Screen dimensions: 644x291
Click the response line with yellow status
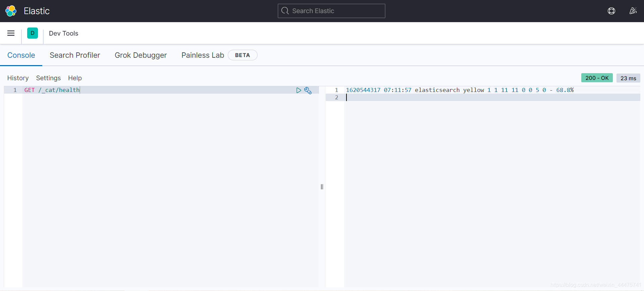coord(460,90)
